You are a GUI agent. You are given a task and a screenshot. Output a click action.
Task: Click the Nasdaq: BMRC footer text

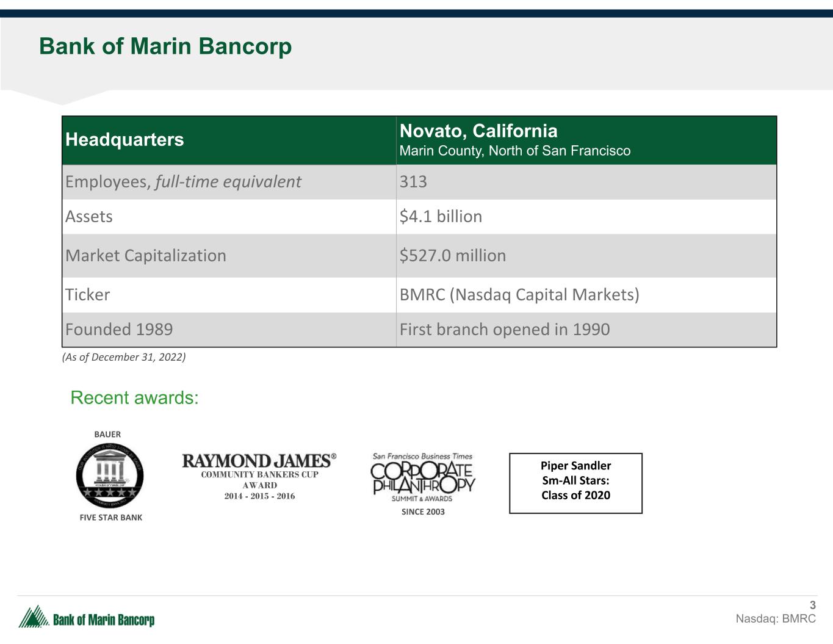[x=775, y=618]
